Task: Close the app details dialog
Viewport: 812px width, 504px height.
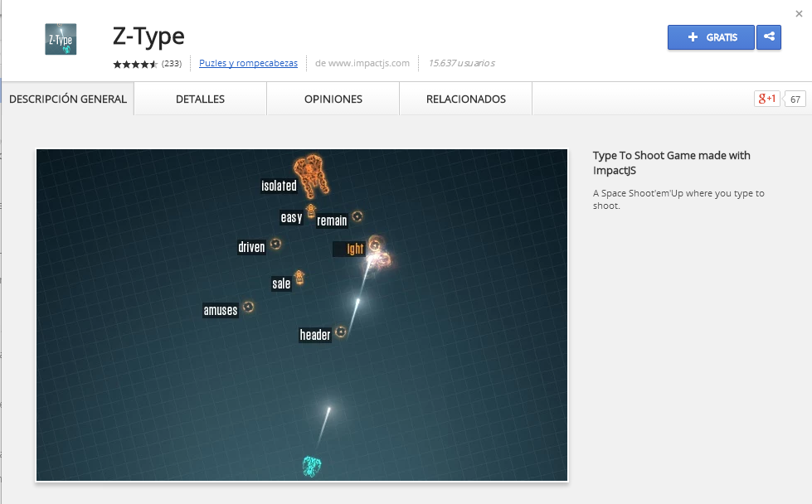Action: 799,14
